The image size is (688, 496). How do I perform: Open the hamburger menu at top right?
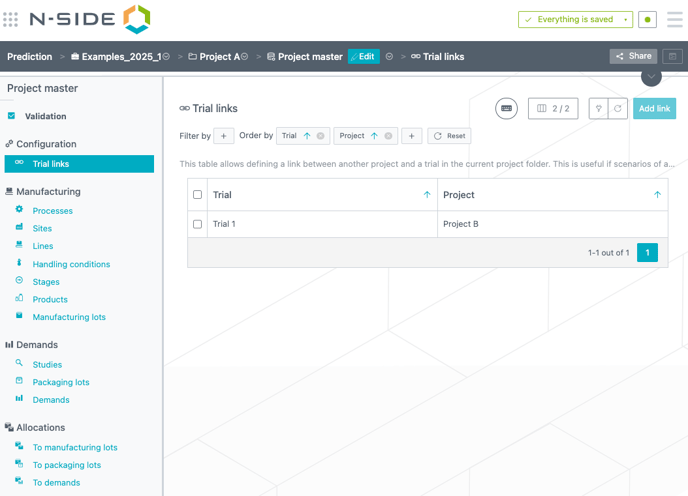coord(675,19)
